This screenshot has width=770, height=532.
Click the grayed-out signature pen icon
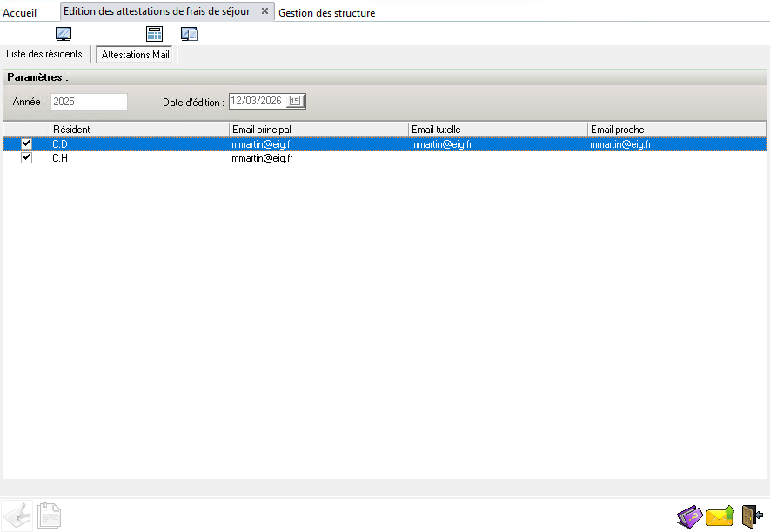(17, 515)
